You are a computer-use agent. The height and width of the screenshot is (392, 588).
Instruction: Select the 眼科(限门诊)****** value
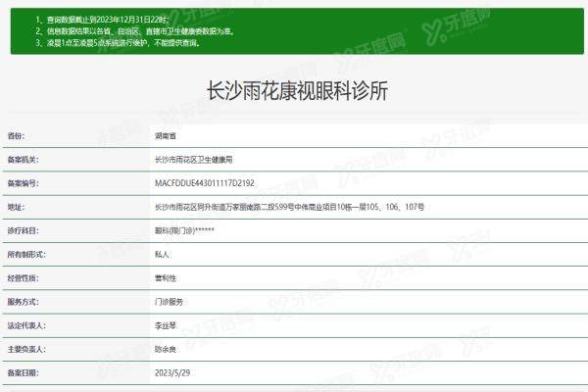(184, 230)
